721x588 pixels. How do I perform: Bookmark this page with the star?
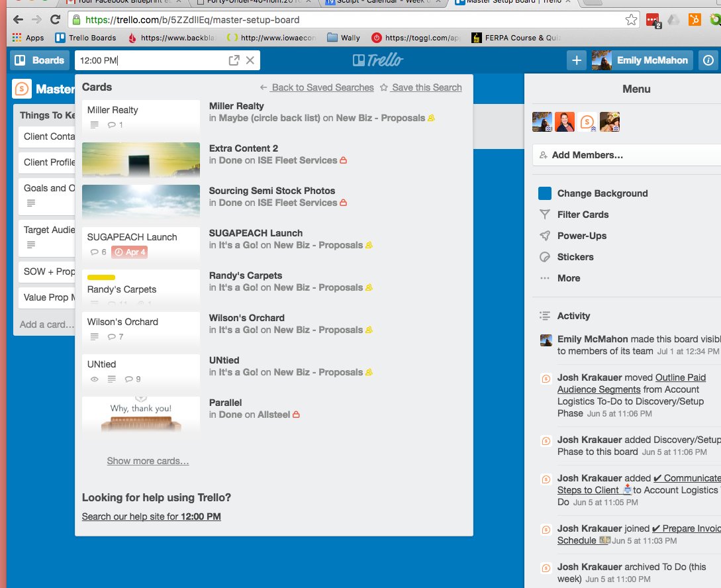tap(631, 20)
